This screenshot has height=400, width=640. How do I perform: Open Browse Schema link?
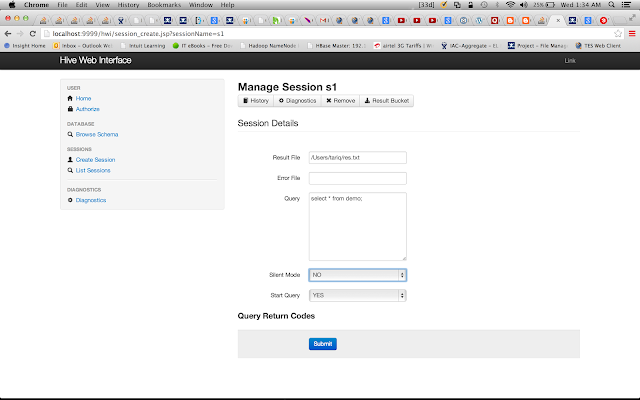click(97, 134)
